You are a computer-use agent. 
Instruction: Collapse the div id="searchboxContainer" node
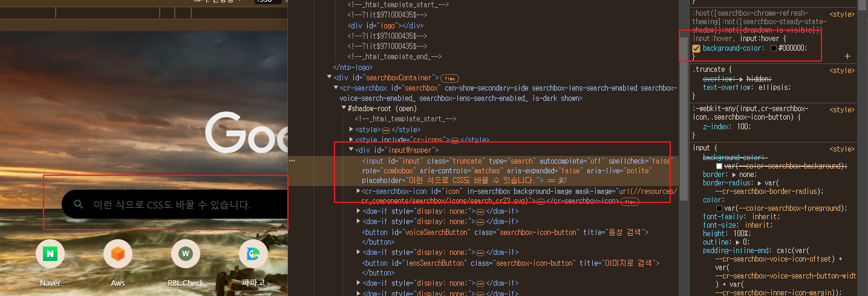329,77
